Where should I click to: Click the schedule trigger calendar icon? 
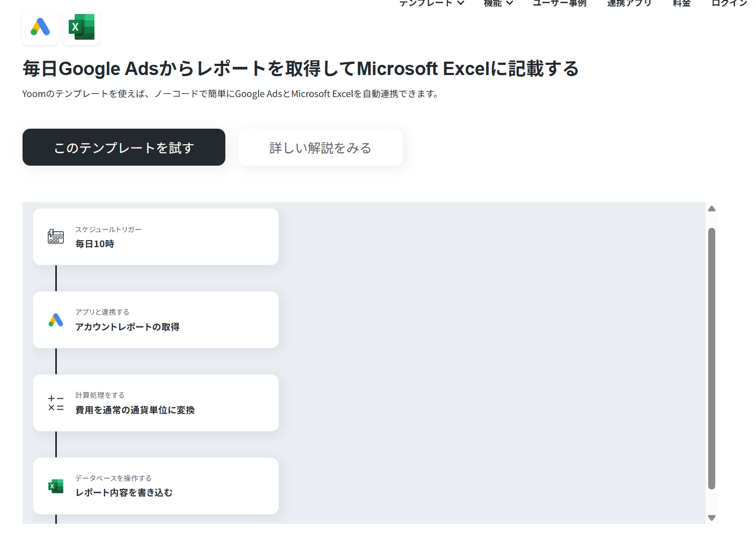[56, 236]
